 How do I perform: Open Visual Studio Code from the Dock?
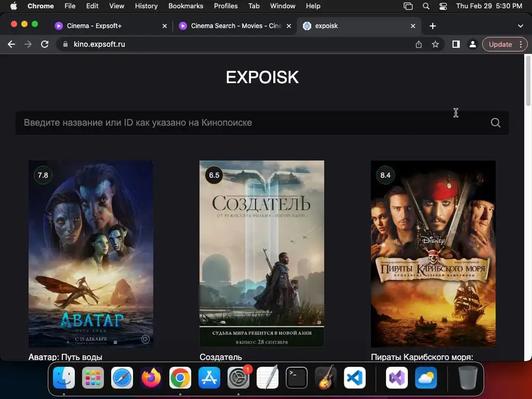click(354, 378)
